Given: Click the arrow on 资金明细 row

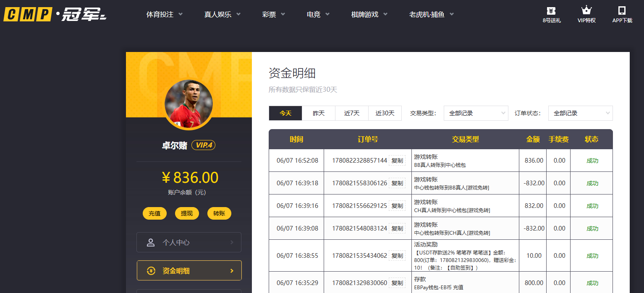Looking at the screenshot, I should click(x=232, y=271).
